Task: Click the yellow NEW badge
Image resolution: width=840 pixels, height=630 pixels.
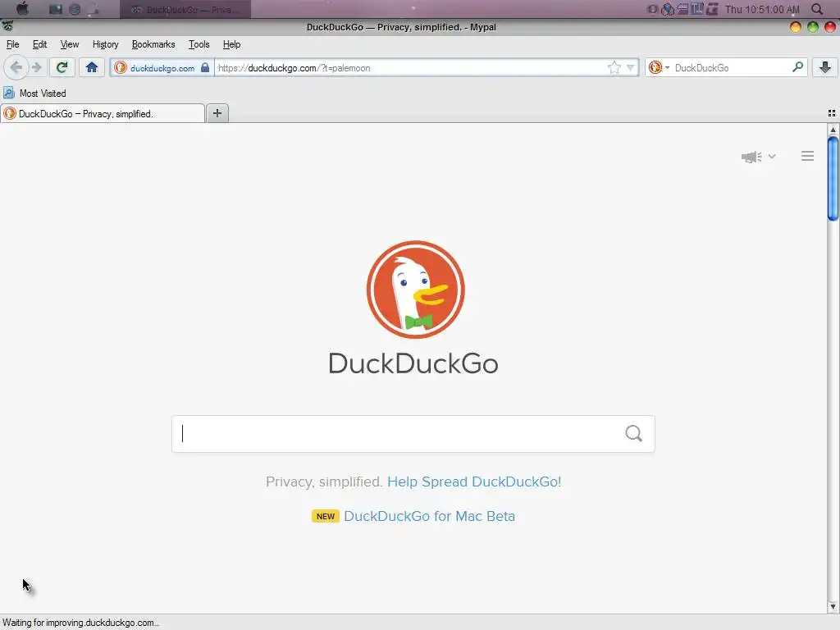Action: 325,517
